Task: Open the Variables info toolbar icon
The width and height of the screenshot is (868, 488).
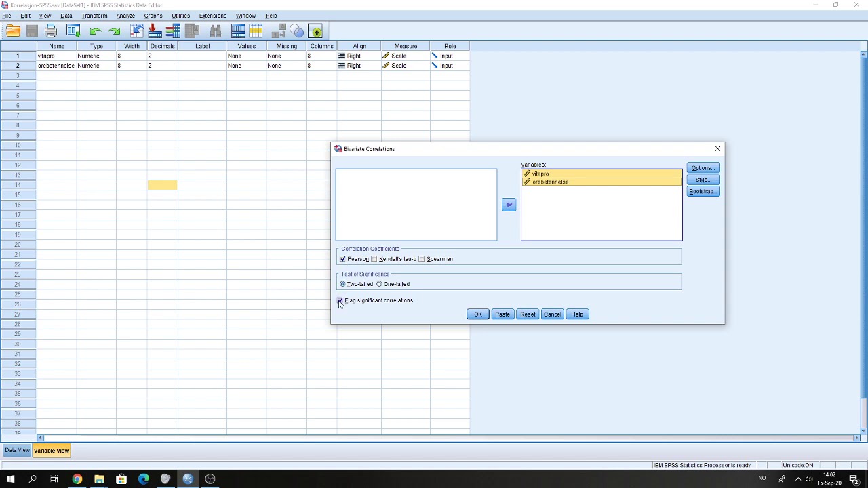Action: (x=173, y=31)
